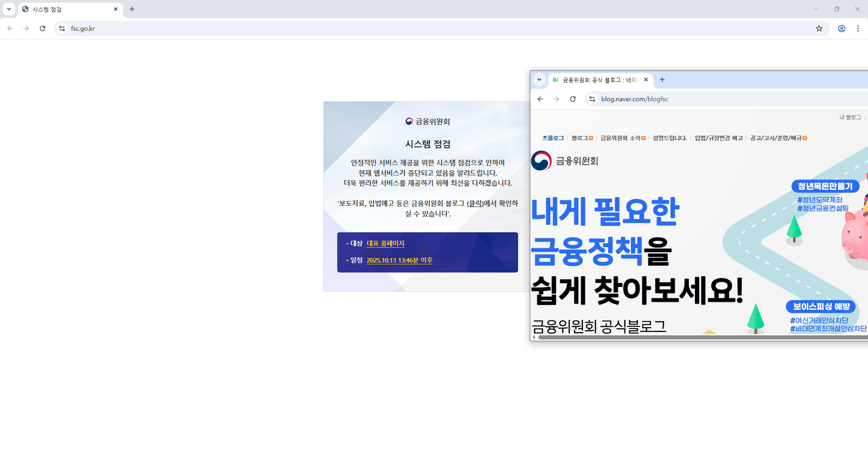Click the 대표 홈페이지 link
Viewport: 868px width, 470px height.
coord(385,244)
